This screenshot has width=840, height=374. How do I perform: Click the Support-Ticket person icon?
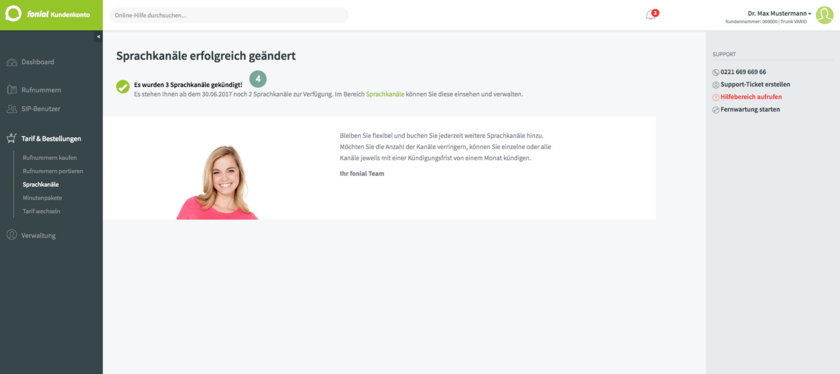[x=716, y=85]
